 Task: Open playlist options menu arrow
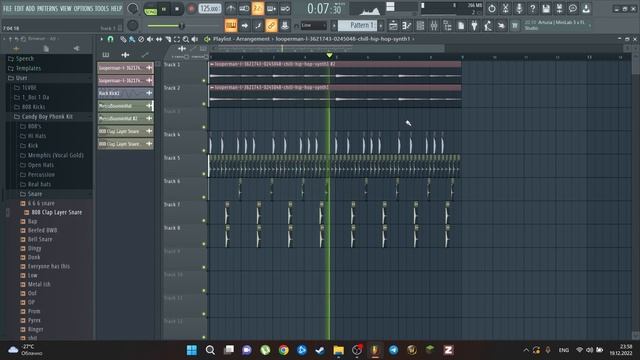(101, 39)
